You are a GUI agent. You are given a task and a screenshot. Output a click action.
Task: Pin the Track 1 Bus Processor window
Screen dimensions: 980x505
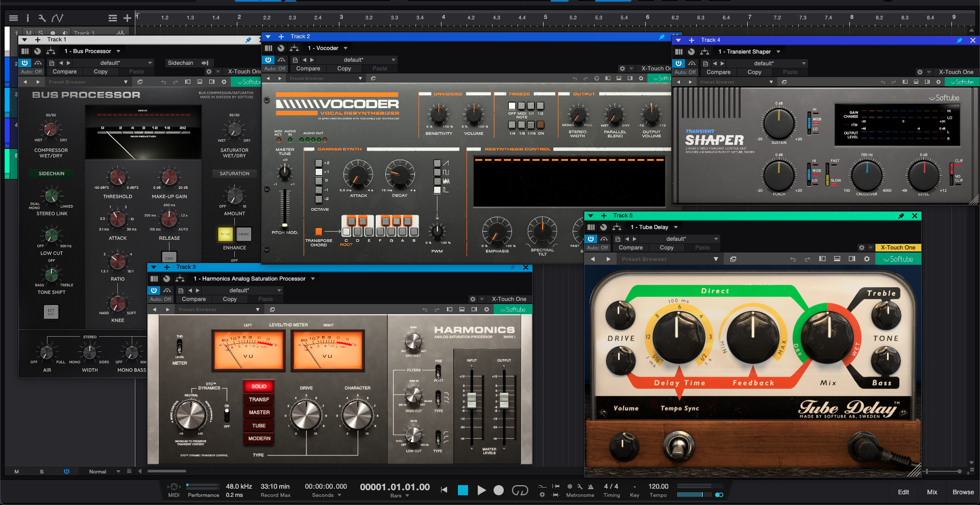point(248,40)
